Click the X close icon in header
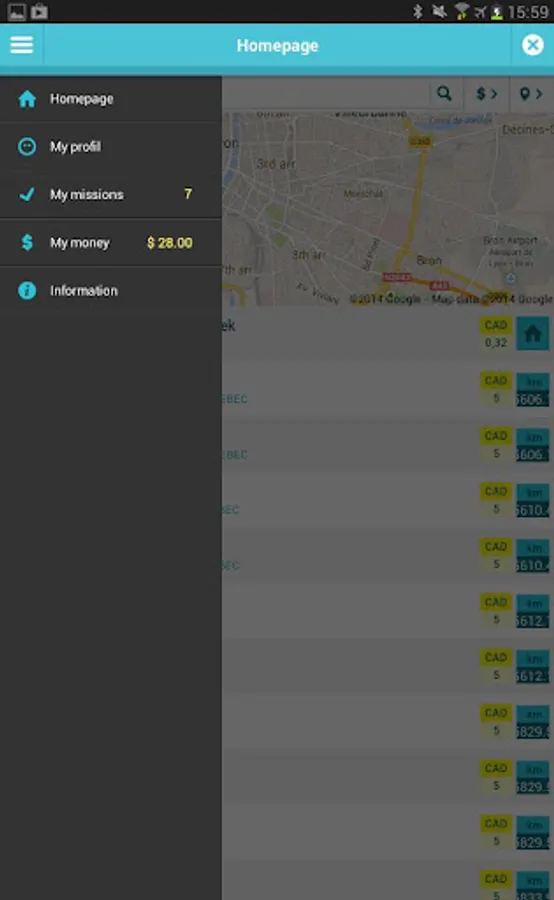Image resolution: width=554 pixels, height=900 pixels. click(x=532, y=45)
